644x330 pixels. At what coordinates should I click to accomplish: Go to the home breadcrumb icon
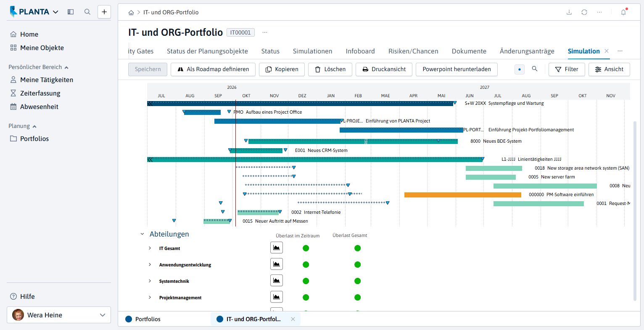pyautogui.click(x=132, y=13)
